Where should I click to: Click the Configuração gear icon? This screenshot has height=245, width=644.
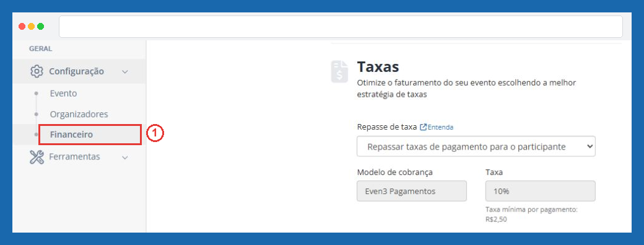tap(37, 71)
